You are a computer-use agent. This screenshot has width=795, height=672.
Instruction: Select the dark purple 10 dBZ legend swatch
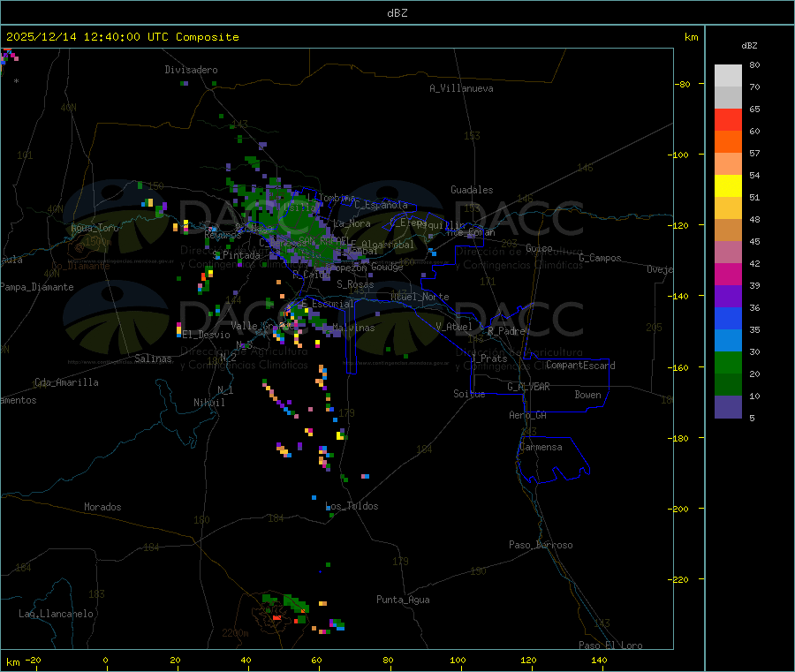point(728,407)
